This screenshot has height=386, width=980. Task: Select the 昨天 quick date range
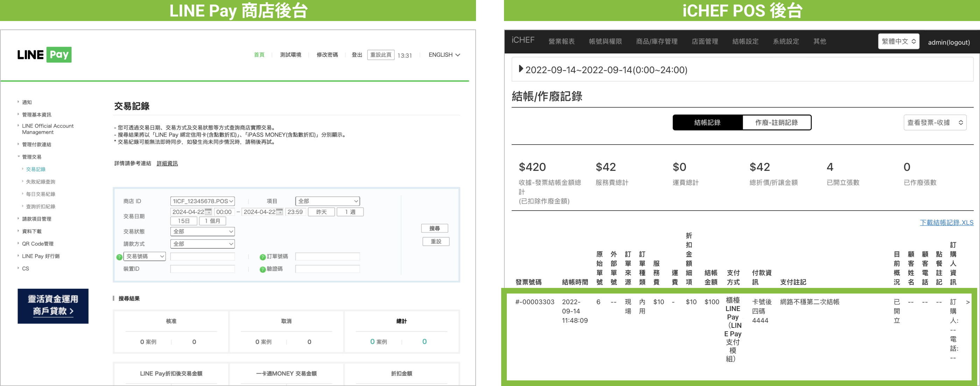[x=321, y=212]
